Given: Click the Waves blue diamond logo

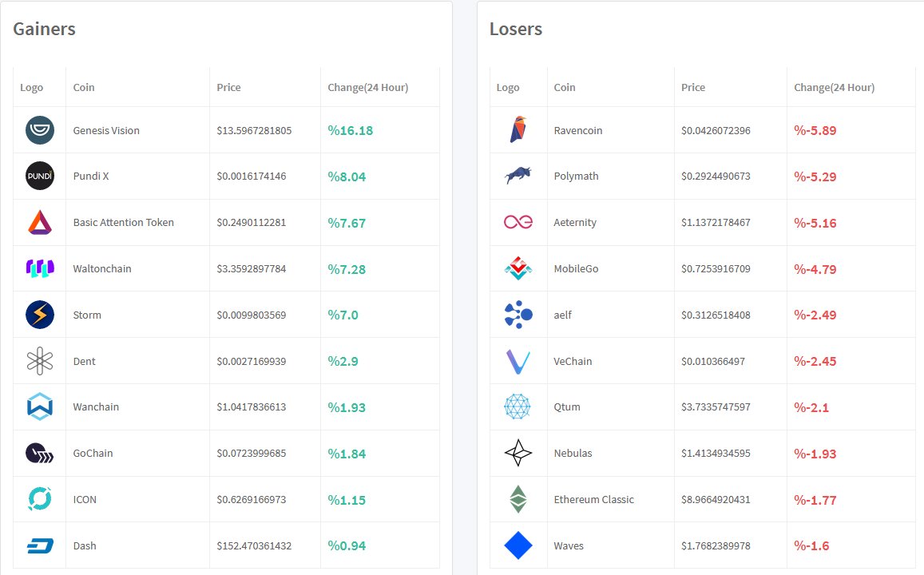Looking at the screenshot, I should click(518, 545).
